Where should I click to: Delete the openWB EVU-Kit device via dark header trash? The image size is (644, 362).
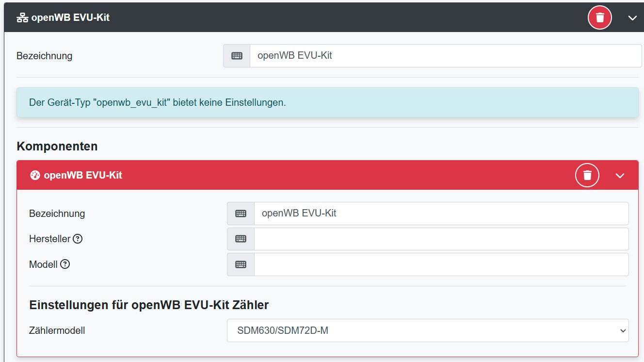600,17
